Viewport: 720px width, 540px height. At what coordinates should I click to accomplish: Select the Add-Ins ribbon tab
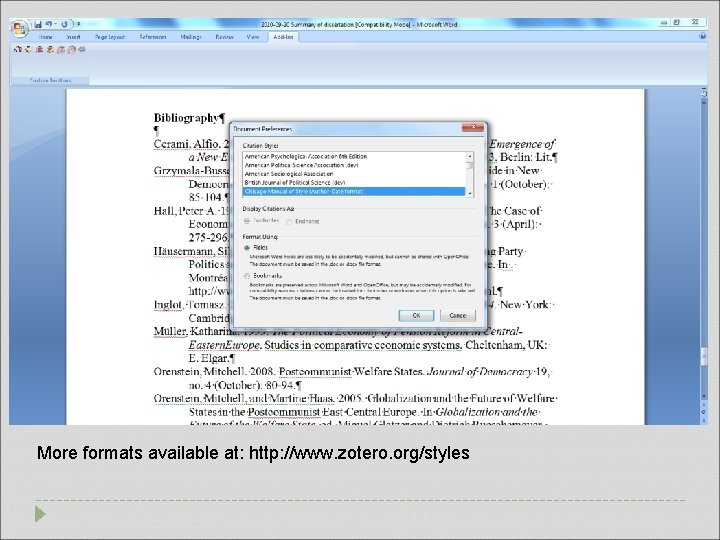tap(283, 37)
